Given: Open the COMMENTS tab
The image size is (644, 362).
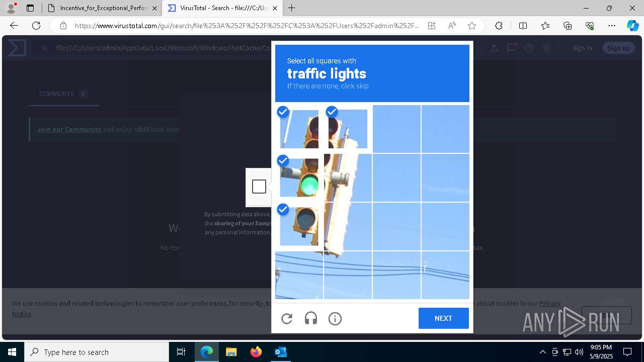Looking at the screenshot, I should pyautogui.click(x=63, y=94).
